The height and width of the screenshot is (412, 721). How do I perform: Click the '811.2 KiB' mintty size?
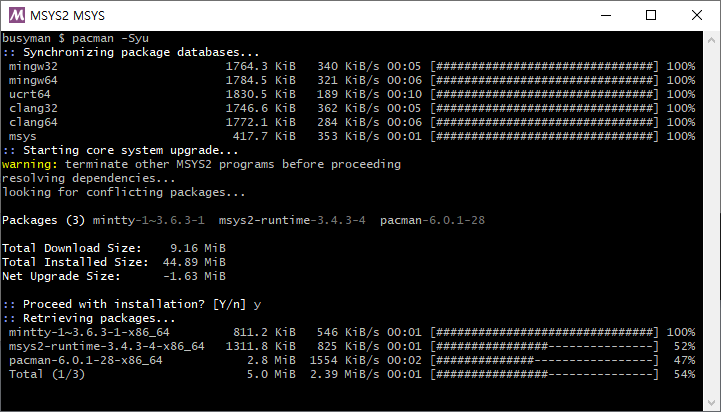pyautogui.click(x=264, y=332)
